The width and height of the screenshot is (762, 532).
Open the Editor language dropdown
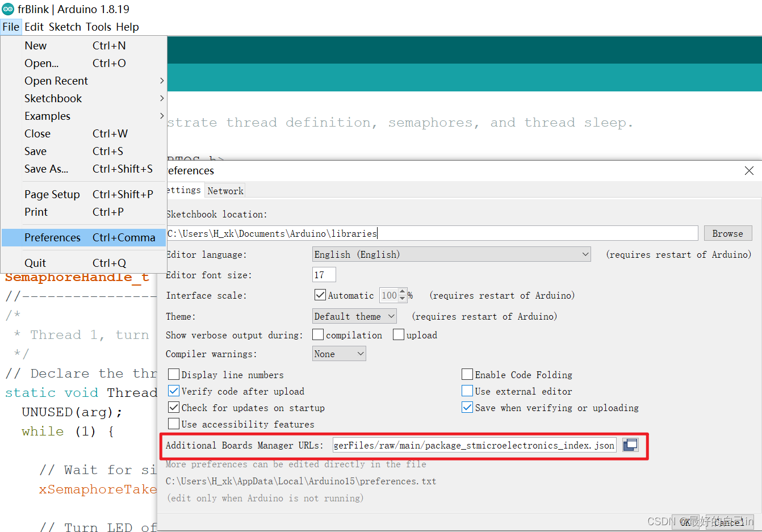[x=451, y=254]
